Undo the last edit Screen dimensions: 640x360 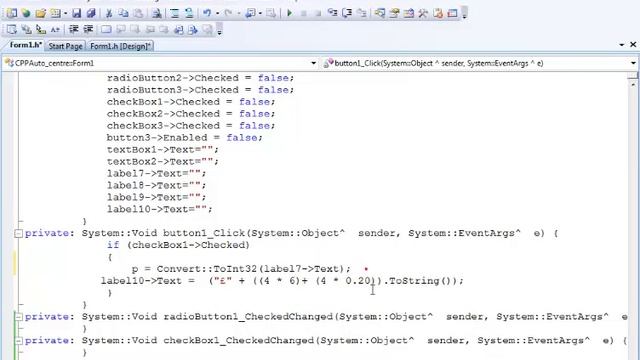207,13
